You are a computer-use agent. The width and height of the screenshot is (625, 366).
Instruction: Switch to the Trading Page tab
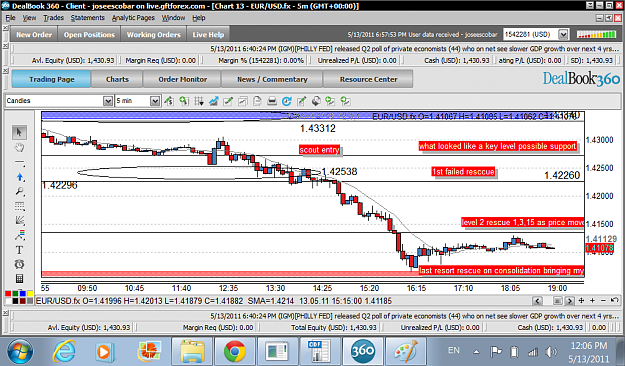point(51,79)
